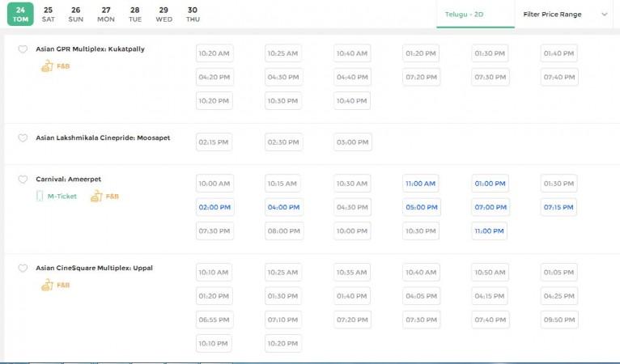Select 04:25 PM showtime at Uppal
The height and width of the screenshot is (364, 620).
pos(559,296)
